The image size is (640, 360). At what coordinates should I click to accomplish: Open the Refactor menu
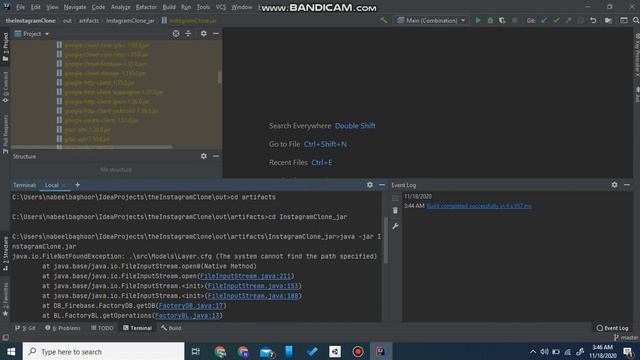click(146, 7)
